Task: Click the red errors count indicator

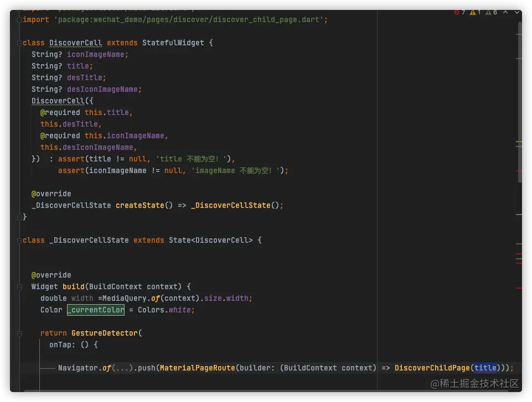Action: (459, 12)
